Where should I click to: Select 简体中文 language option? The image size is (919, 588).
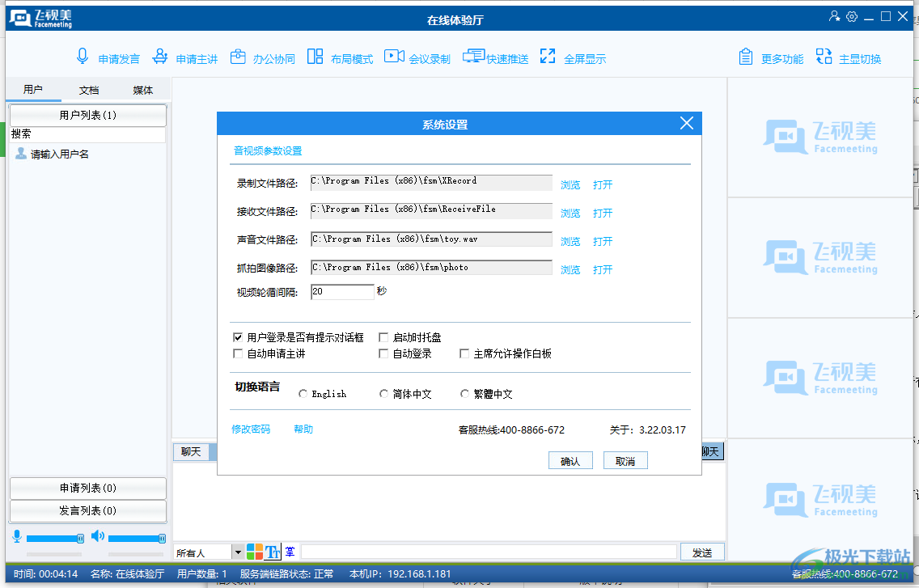tap(384, 394)
